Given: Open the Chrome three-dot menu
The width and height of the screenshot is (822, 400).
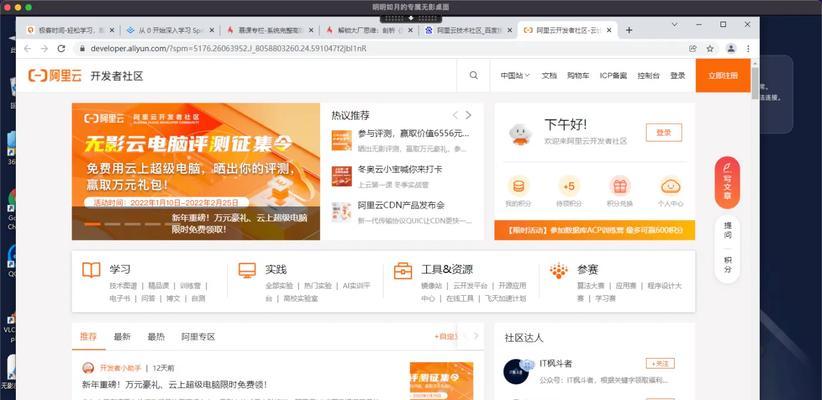Looking at the screenshot, I should click(x=748, y=48).
